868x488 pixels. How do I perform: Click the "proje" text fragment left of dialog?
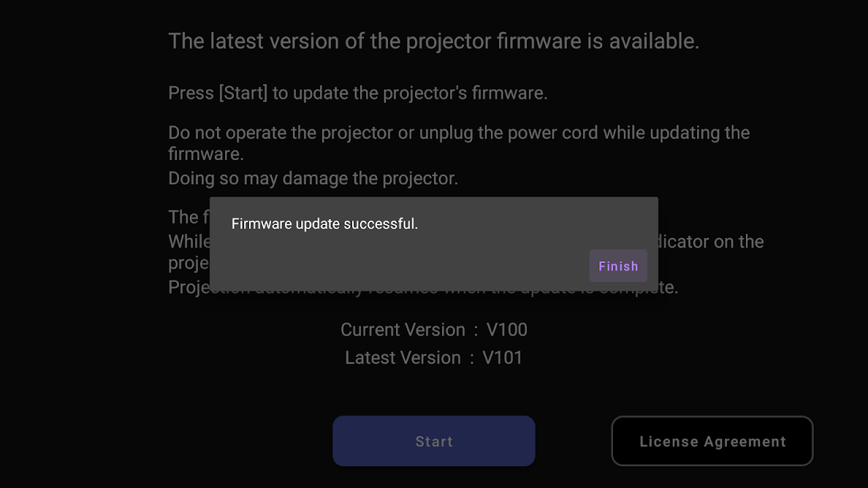189,263
